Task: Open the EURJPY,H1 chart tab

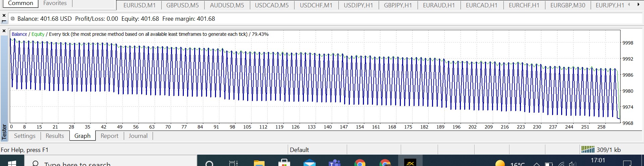Action: tap(610, 5)
